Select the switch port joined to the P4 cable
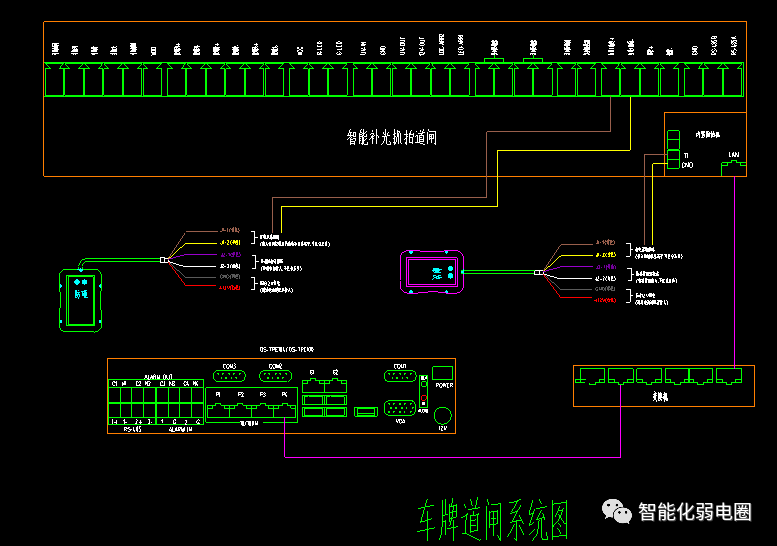The height and width of the screenshot is (546, 777). [620, 376]
